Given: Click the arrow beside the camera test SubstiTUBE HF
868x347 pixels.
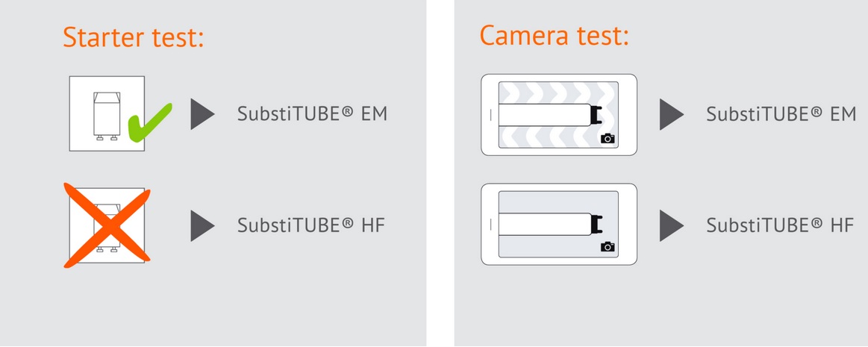Looking at the screenshot, I should [670, 225].
